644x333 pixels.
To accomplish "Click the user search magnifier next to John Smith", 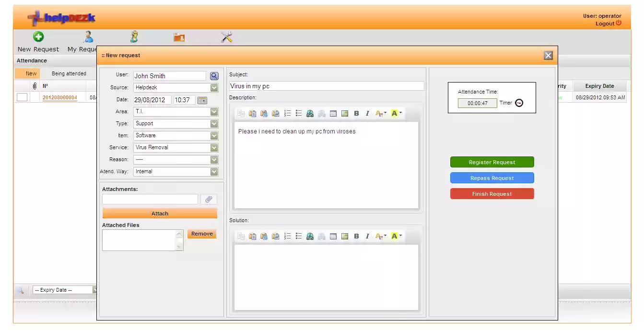I will click(x=214, y=75).
